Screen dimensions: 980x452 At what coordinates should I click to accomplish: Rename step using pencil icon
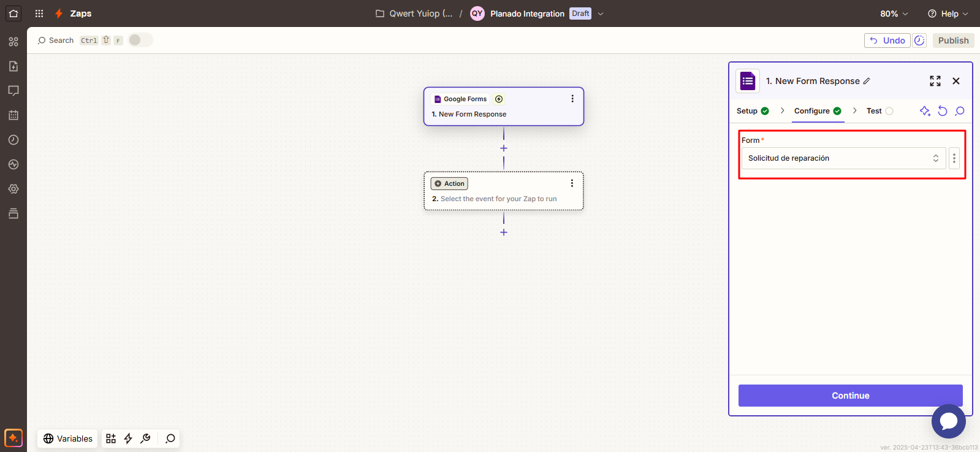(x=867, y=81)
